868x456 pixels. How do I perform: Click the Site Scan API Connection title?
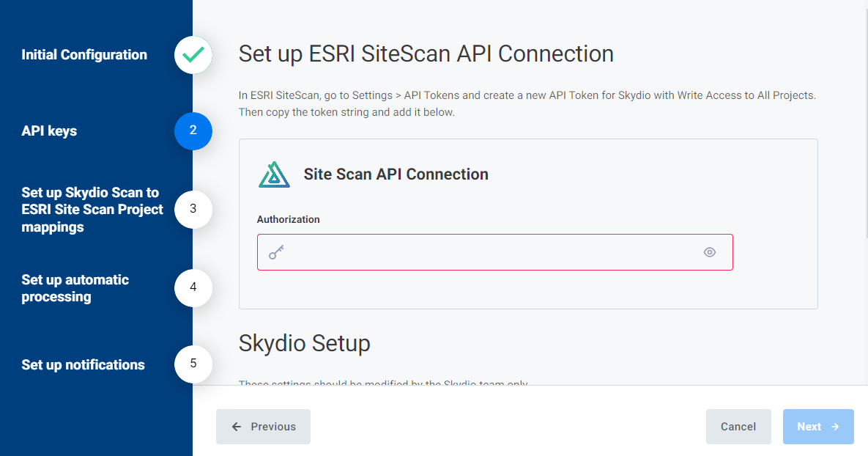click(x=396, y=174)
